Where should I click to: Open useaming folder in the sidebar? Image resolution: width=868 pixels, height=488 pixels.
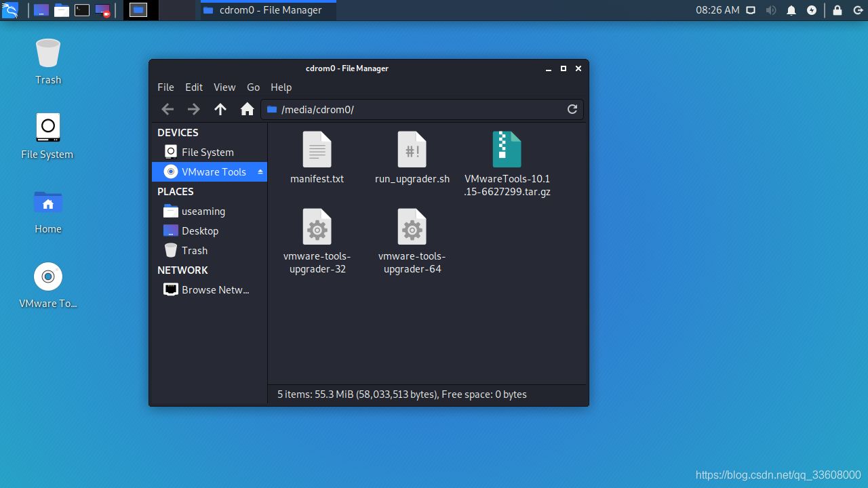tap(209, 211)
